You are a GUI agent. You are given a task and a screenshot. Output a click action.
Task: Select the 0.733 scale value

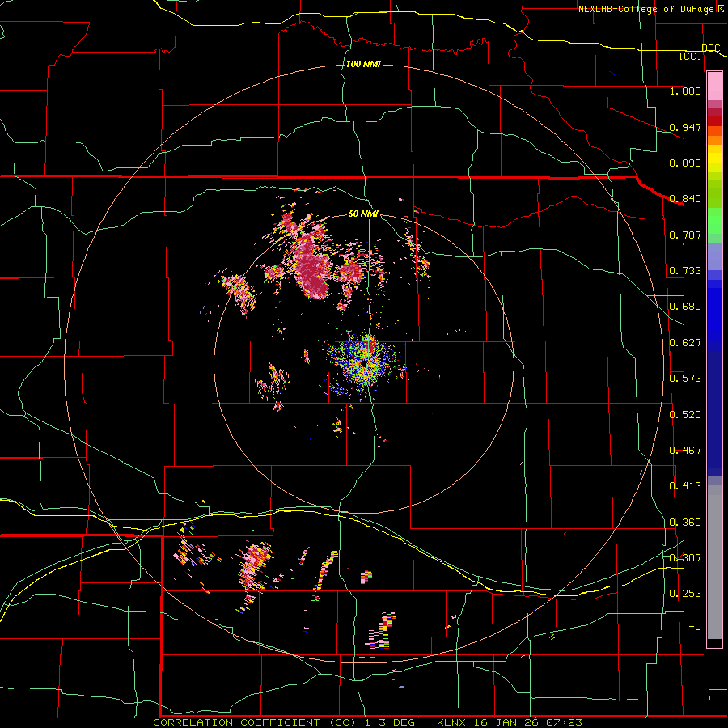click(x=685, y=271)
